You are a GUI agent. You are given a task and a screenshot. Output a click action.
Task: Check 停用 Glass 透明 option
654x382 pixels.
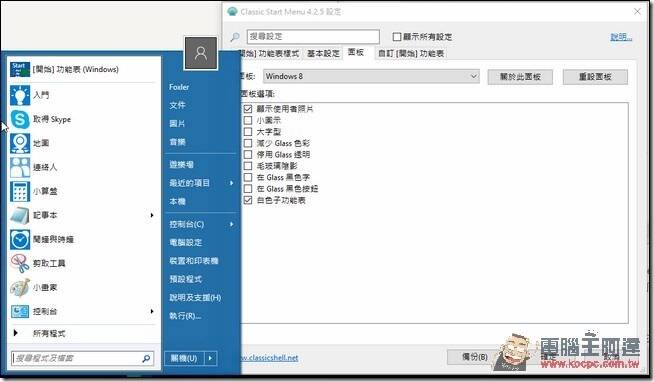coord(248,155)
